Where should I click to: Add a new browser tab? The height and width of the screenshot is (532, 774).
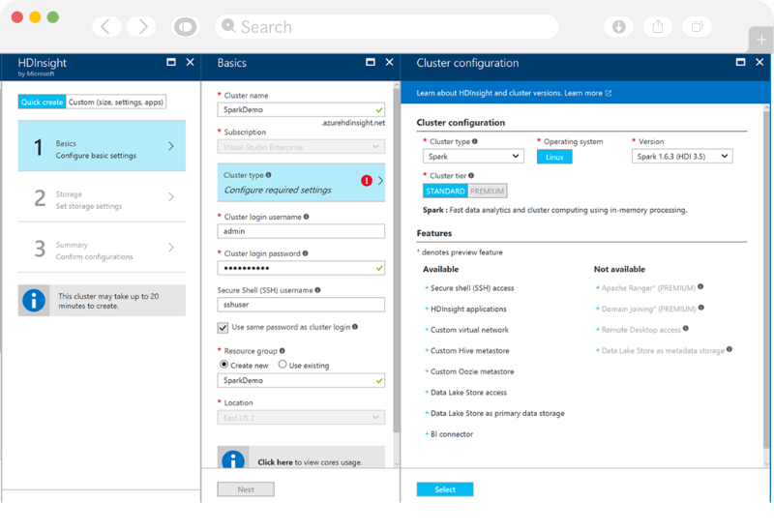pyautogui.click(x=761, y=40)
